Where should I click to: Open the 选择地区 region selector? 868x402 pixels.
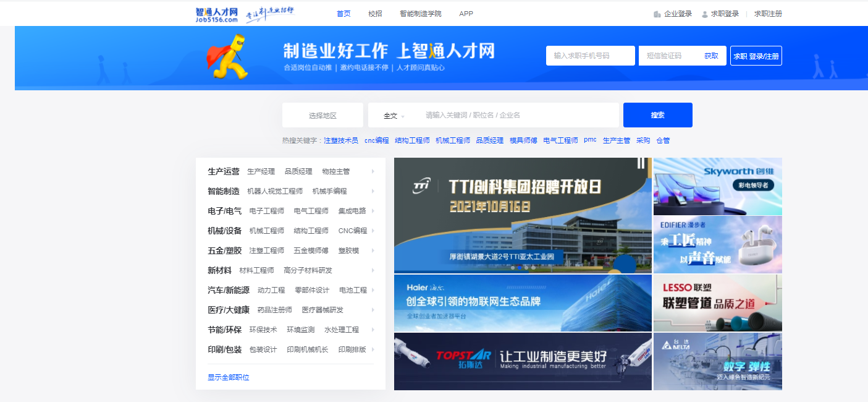(x=323, y=115)
